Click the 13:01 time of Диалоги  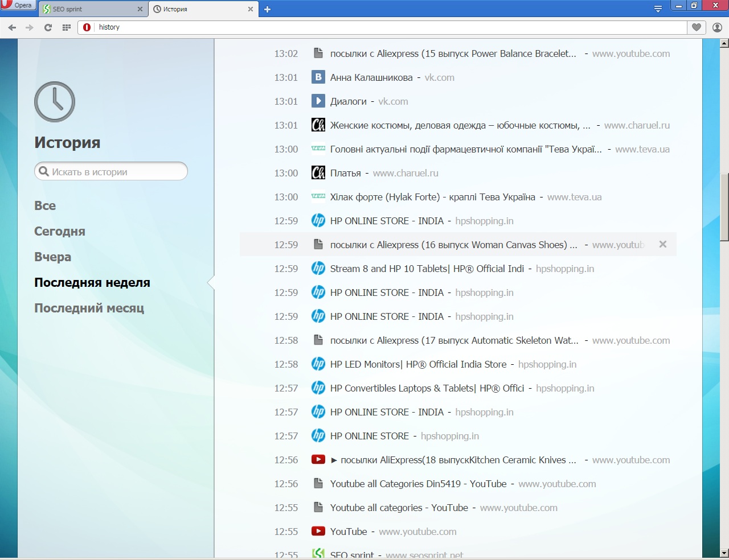pyautogui.click(x=286, y=101)
